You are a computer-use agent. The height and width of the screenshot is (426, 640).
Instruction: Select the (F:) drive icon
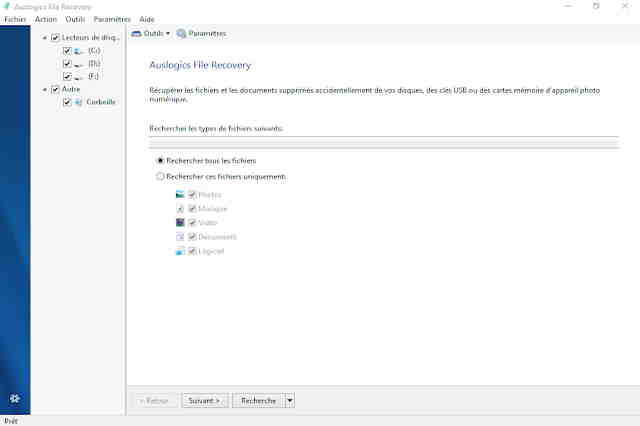(x=79, y=77)
